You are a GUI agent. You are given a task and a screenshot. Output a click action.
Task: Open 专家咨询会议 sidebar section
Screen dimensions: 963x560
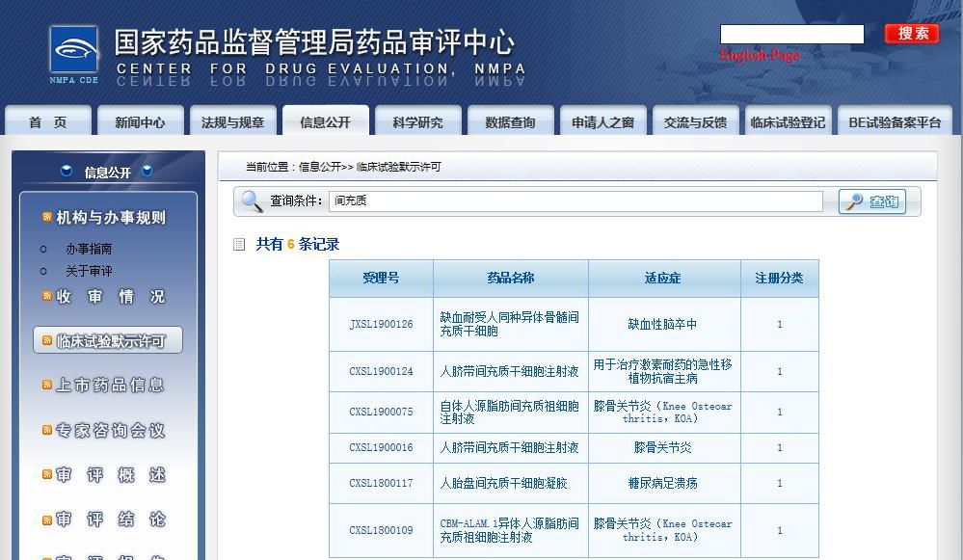pos(111,431)
